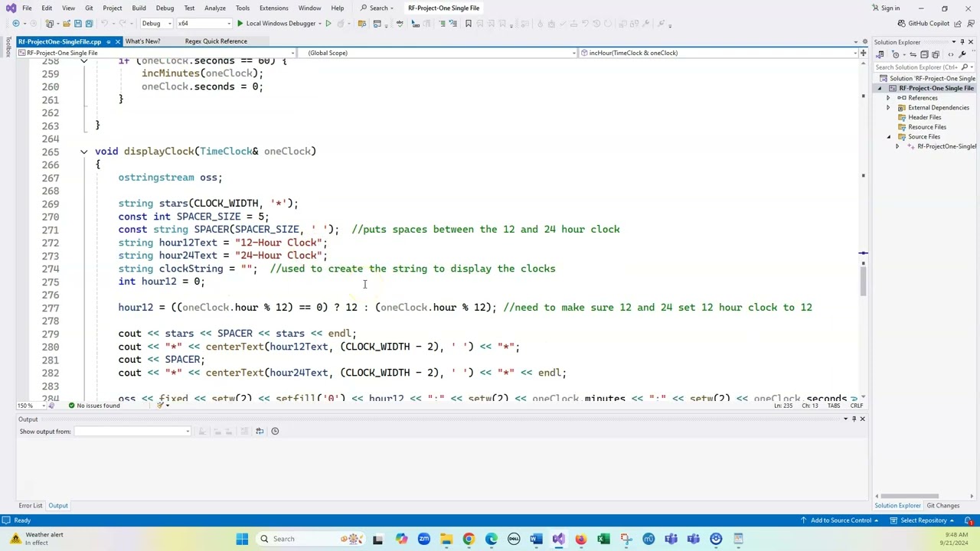Open Zoom from the taskbar
This screenshot has width=980, height=551.
point(424,539)
